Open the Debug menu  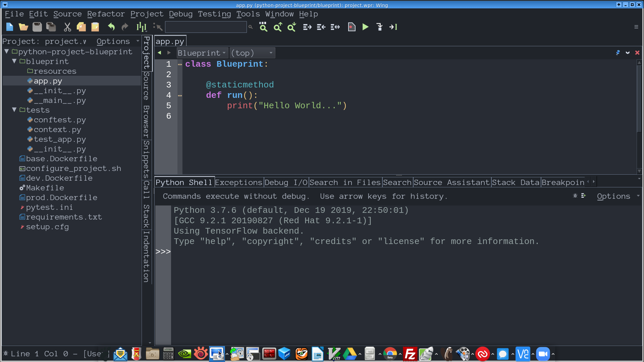181,14
